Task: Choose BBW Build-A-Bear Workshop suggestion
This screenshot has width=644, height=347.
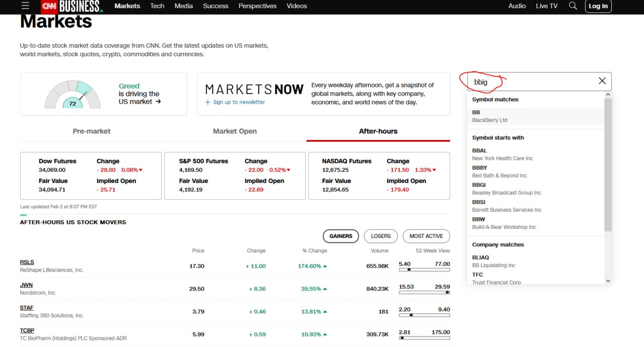Action: click(x=536, y=223)
